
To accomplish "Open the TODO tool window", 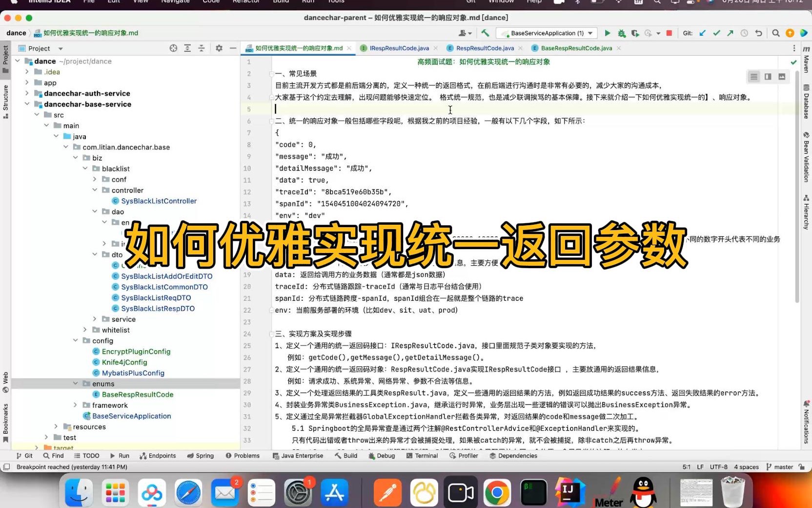I will tap(86, 456).
